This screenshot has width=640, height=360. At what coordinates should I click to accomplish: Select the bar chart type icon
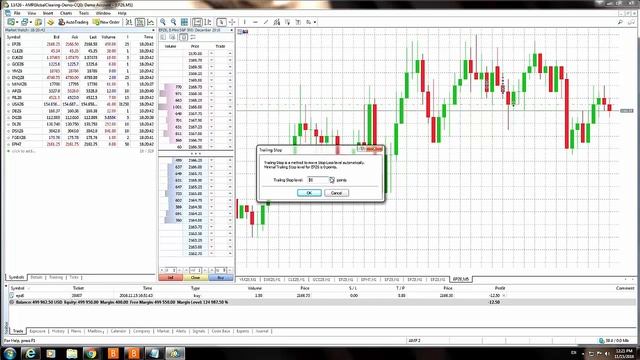[x=129, y=22]
